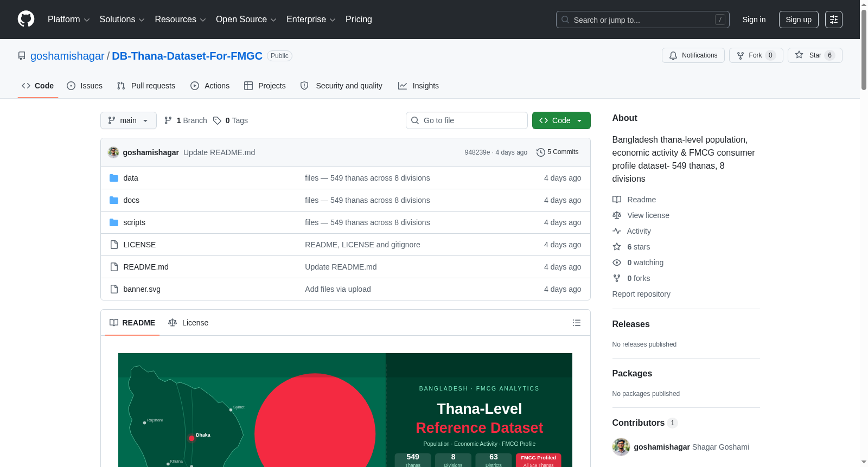This screenshot has width=868, height=467.
Task: Click the page vertical scrollbar
Action: [864, 49]
